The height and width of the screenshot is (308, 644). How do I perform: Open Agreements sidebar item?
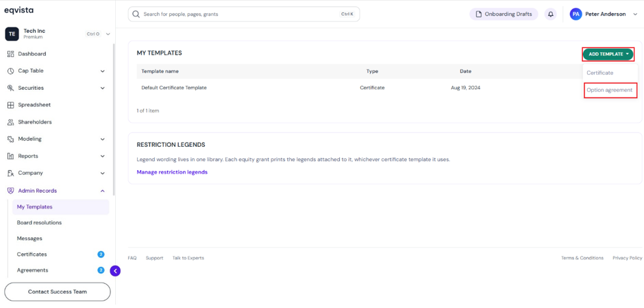[32, 270]
